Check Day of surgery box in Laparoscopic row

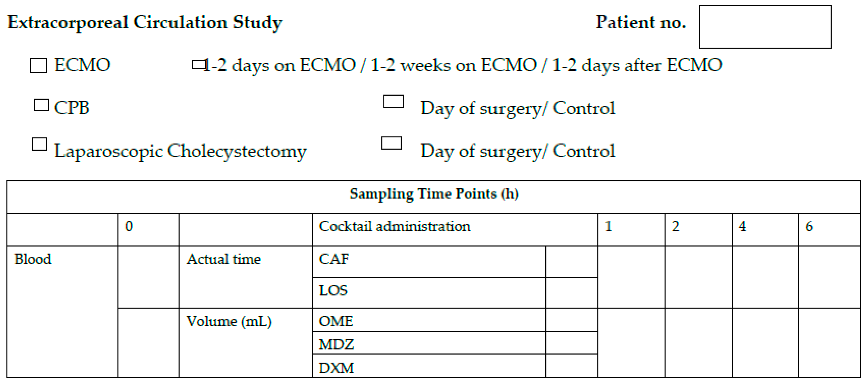[x=391, y=143]
